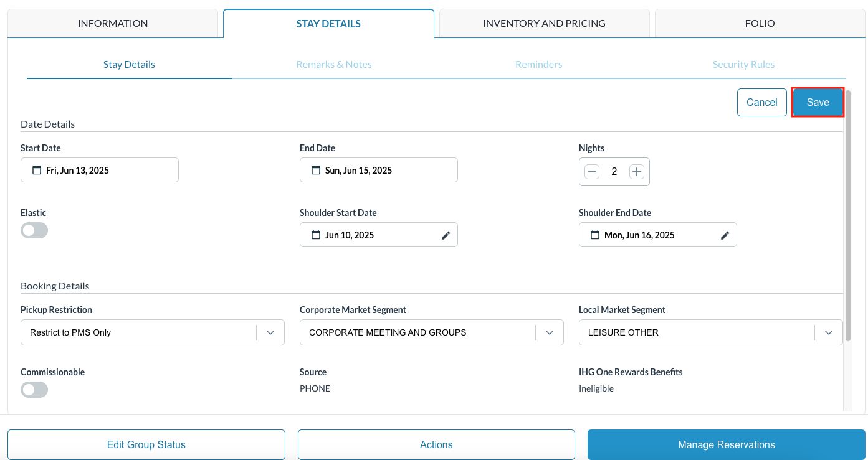This screenshot has width=868, height=460.
Task: Switch to the Inventory and Pricing tab
Action: pyautogui.click(x=544, y=24)
